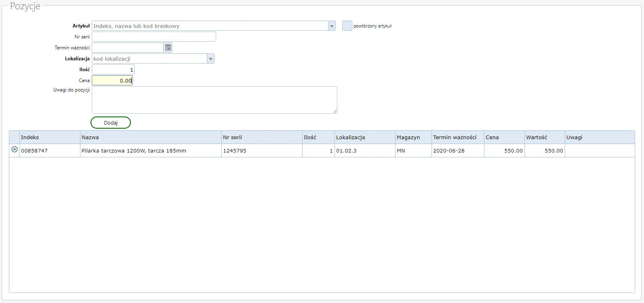644x303 pixels.
Task: Remove the row 00858747 with delete icon
Action: [15, 150]
